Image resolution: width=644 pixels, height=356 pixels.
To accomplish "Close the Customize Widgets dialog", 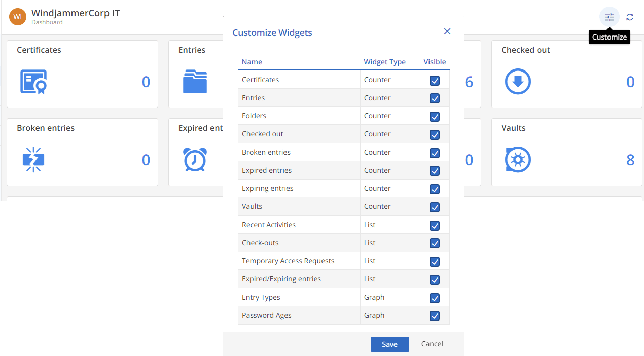I will [x=447, y=31].
